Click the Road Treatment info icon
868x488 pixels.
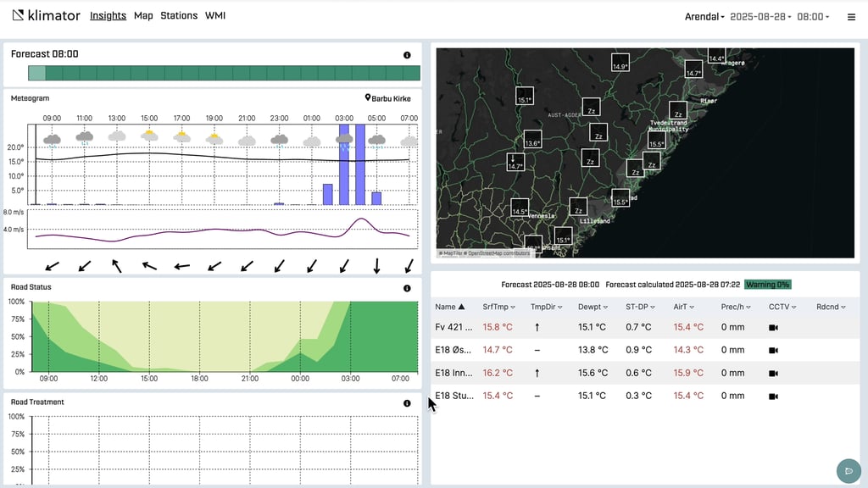tap(407, 403)
